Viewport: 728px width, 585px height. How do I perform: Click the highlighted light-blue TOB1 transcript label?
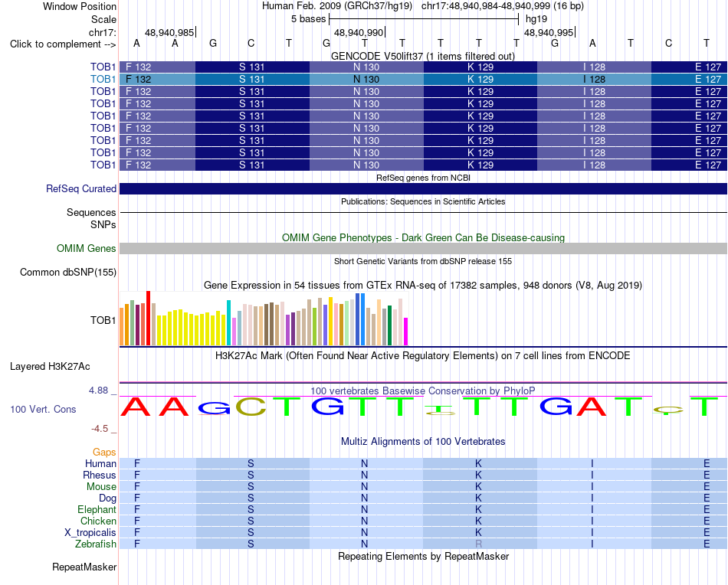pos(103,80)
